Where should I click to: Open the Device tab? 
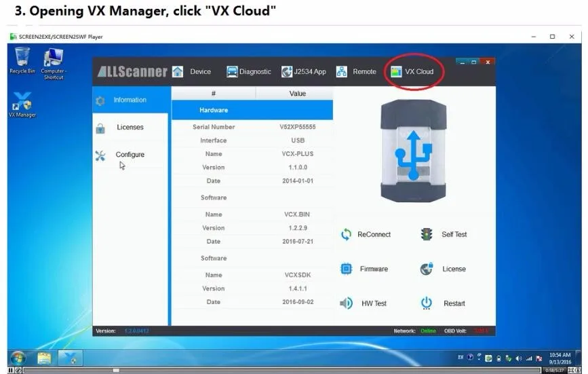click(x=191, y=72)
